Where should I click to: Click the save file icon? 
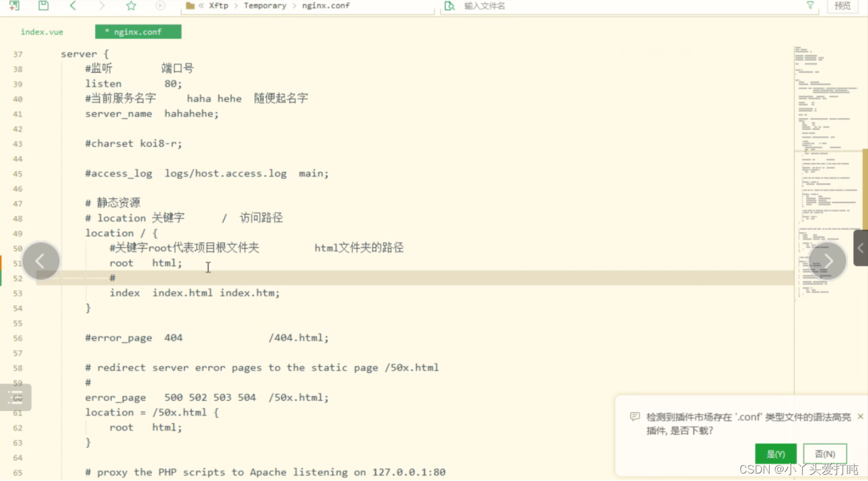click(43, 6)
